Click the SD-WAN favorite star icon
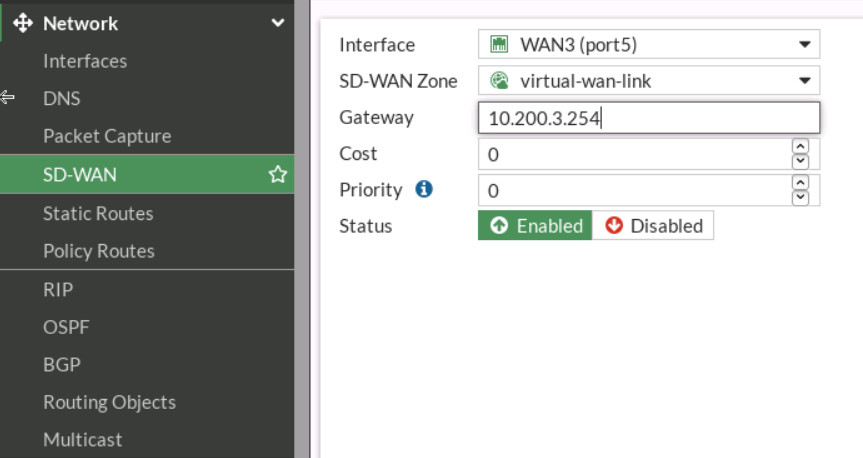 pos(278,175)
